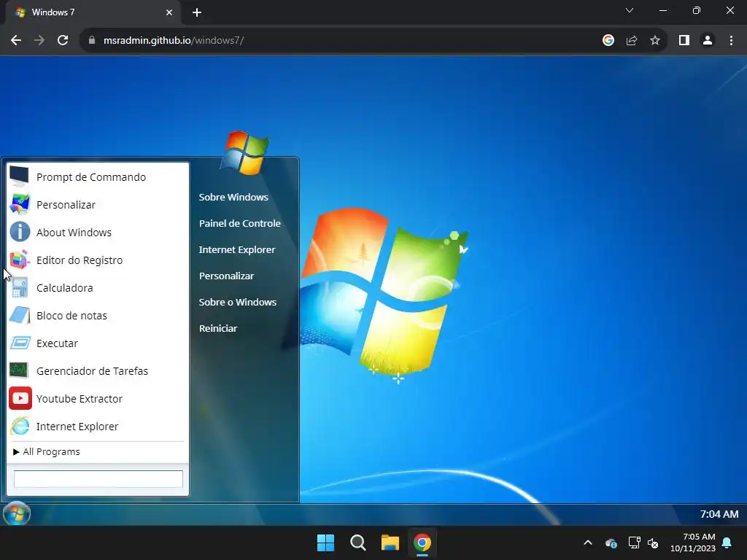Screen dimensions: 747x560
Task: Open File Explorer from the taskbar
Action: [x=390, y=542]
